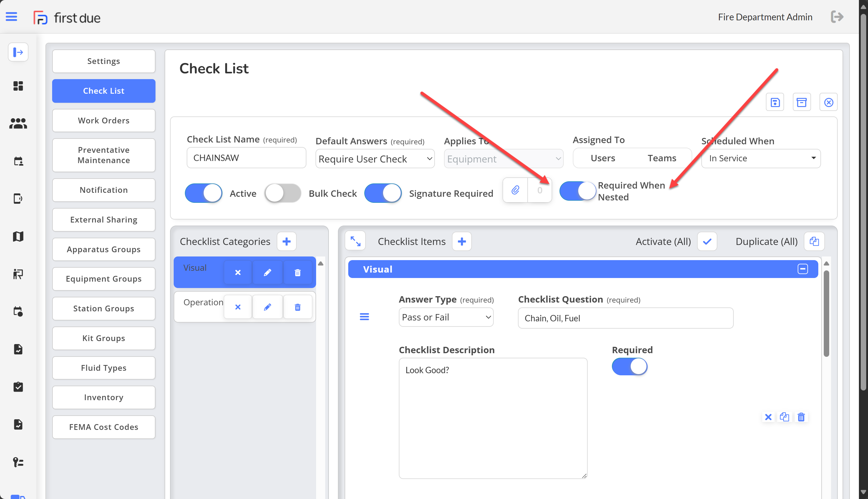Screen dimensions: 868x499
Task: Open the Answer Type Pass or Fail dropdown
Action: (446, 317)
